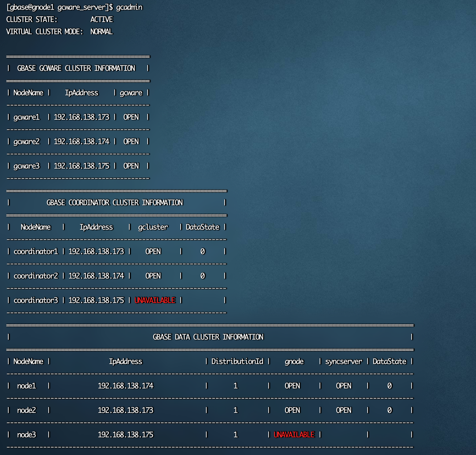Click IP 192.168.138.173 in the node2 row

pyautogui.click(x=126, y=410)
